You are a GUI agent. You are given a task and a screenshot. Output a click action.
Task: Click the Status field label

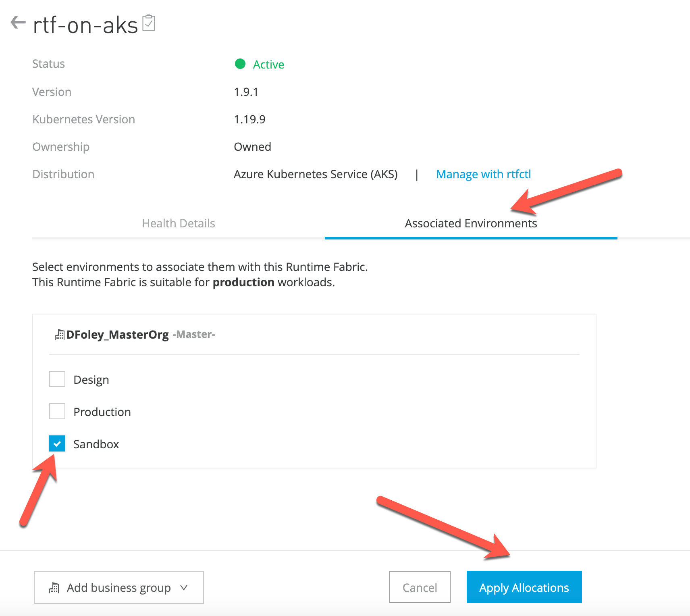tap(48, 64)
